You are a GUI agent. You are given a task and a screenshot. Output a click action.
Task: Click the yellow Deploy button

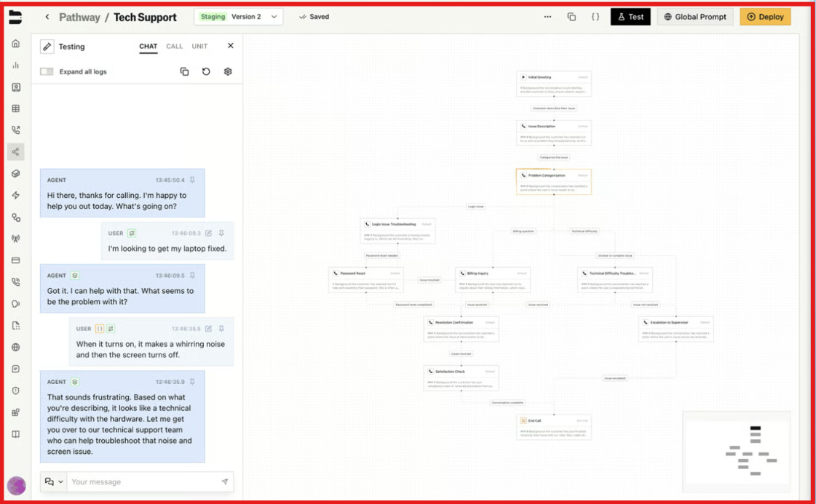pos(765,17)
